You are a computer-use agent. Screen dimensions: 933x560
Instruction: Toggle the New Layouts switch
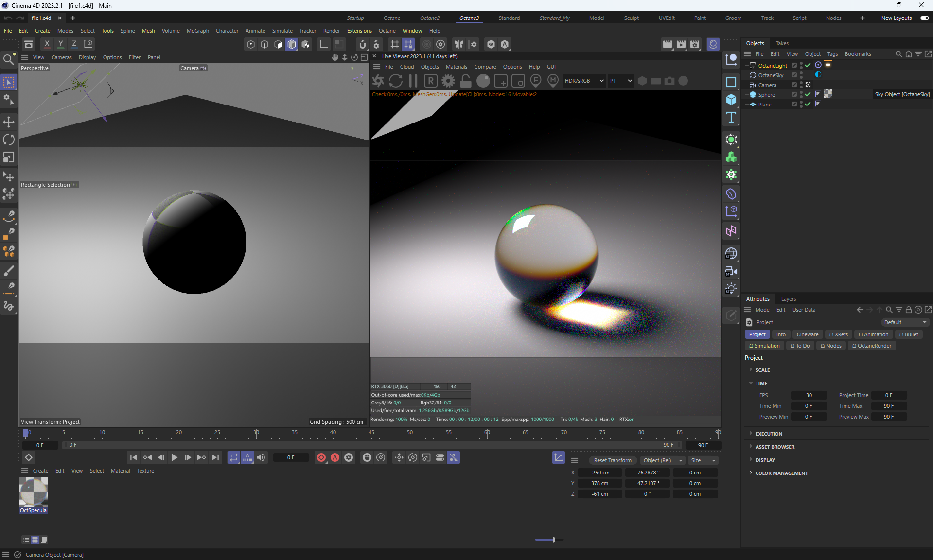tap(924, 18)
